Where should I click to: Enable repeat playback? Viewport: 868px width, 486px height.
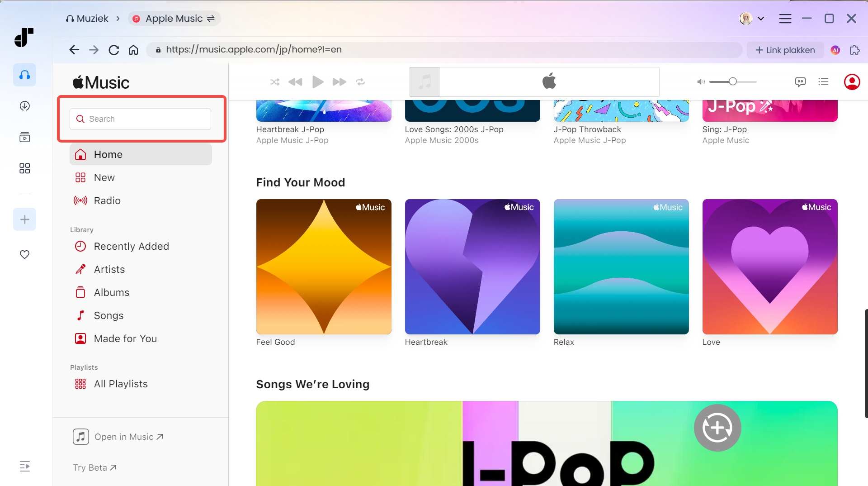tap(360, 82)
